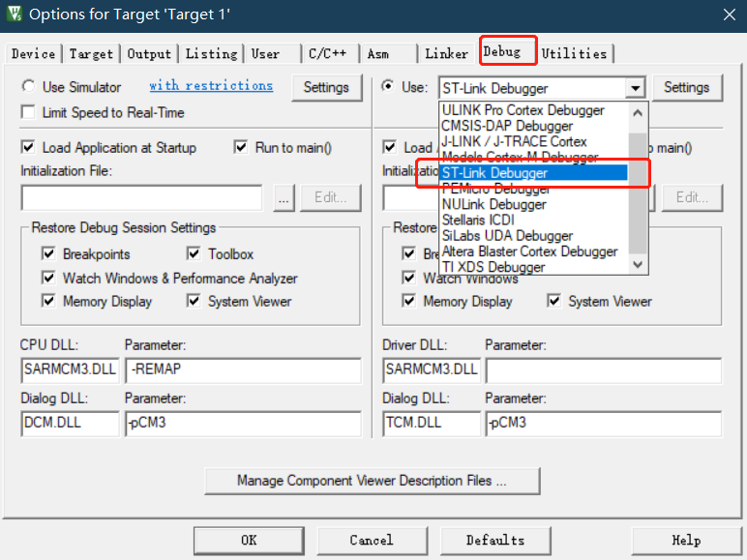Click the Cancel button
The width and height of the screenshot is (747, 560).
(373, 541)
